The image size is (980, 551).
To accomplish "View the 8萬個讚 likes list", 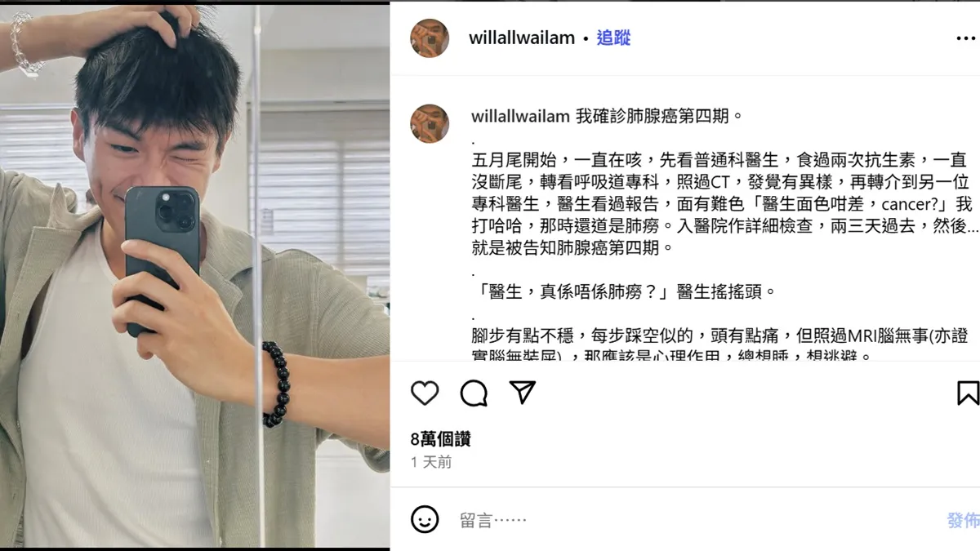I will (x=441, y=439).
